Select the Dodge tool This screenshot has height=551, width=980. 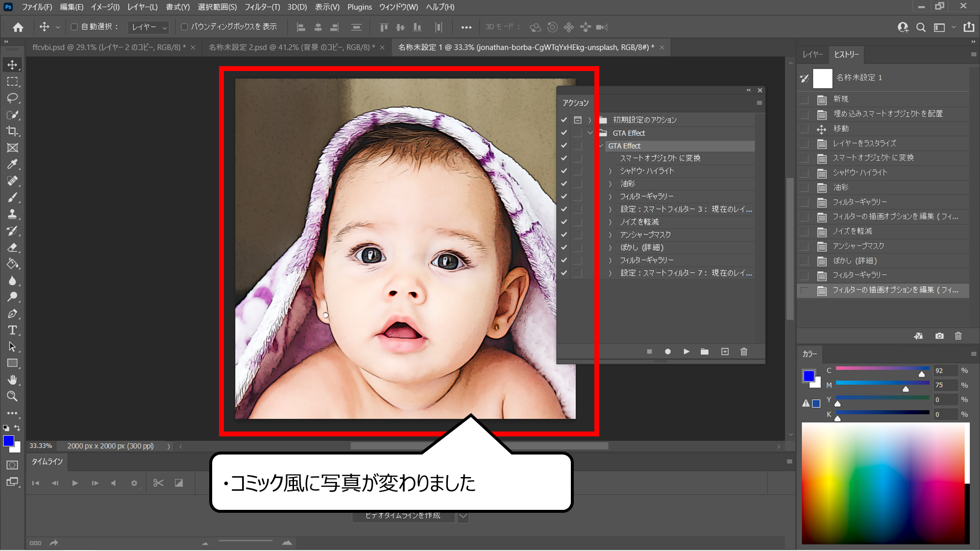click(x=12, y=297)
